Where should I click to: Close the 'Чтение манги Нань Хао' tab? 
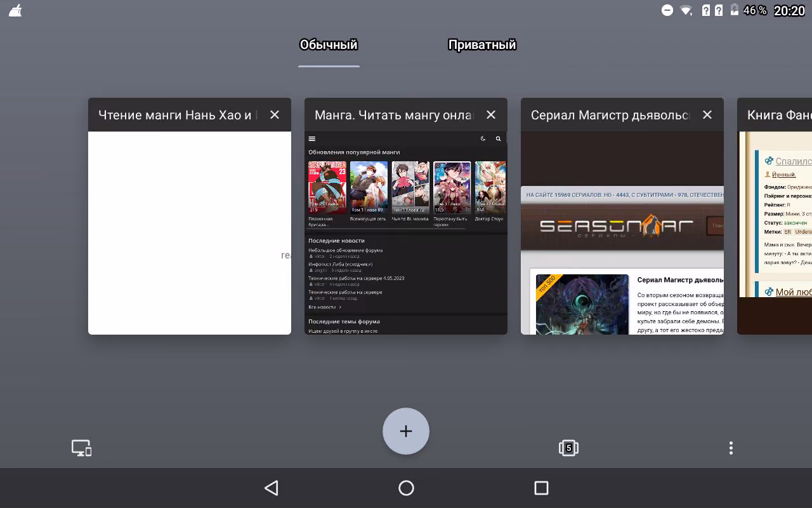click(x=275, y=115)
